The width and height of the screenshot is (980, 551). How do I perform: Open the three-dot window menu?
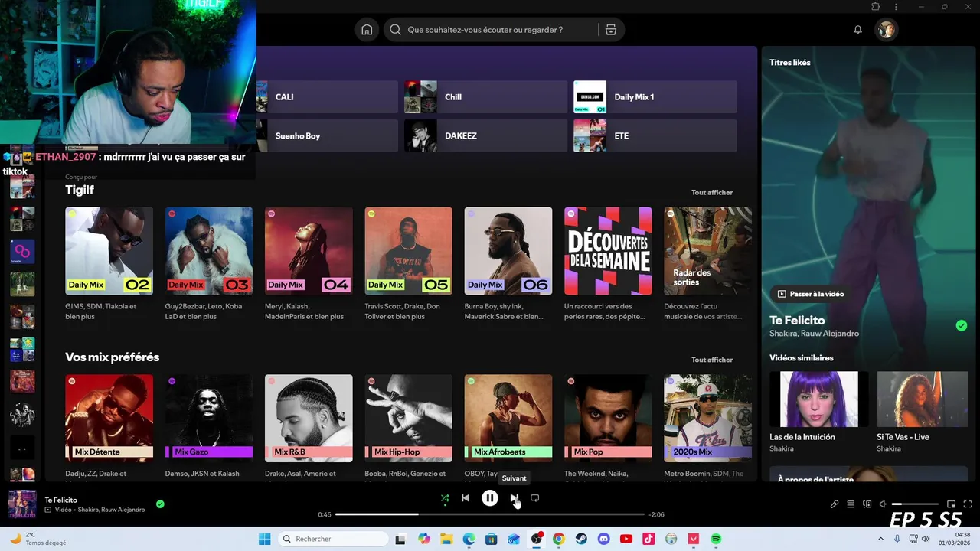896,7
